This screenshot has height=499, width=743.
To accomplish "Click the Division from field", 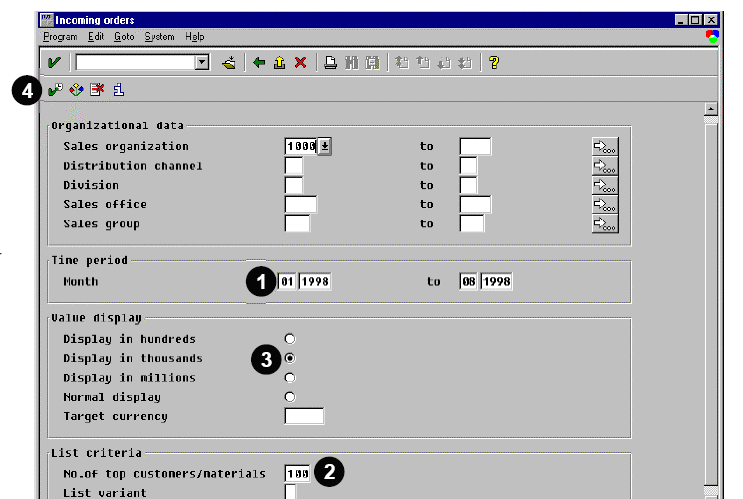I will (x=294, y=185).
